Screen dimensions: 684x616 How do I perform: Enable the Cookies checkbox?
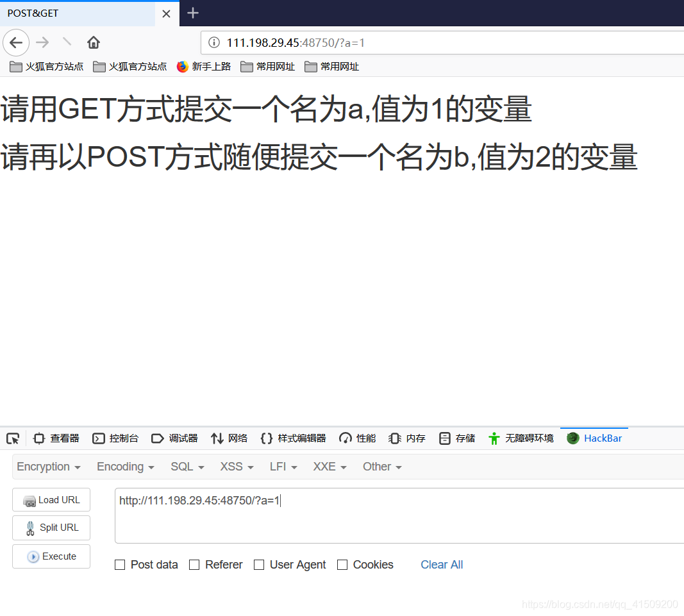(x=342, y=565)
